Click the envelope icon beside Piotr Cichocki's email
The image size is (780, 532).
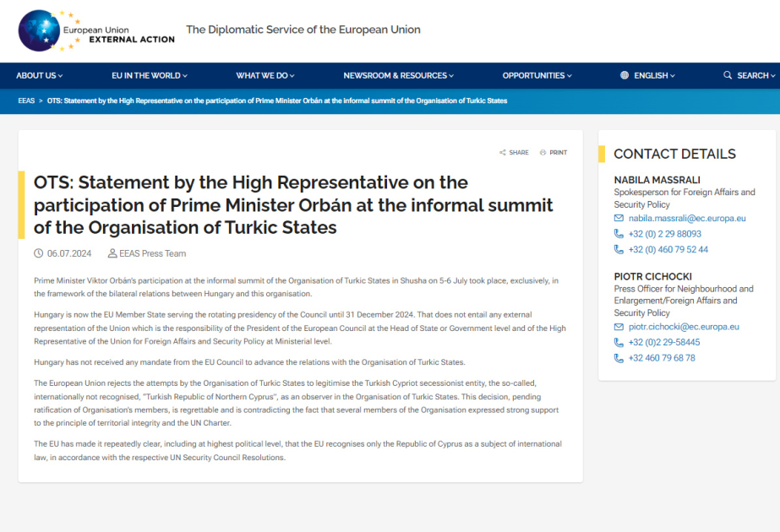[619, 327]
